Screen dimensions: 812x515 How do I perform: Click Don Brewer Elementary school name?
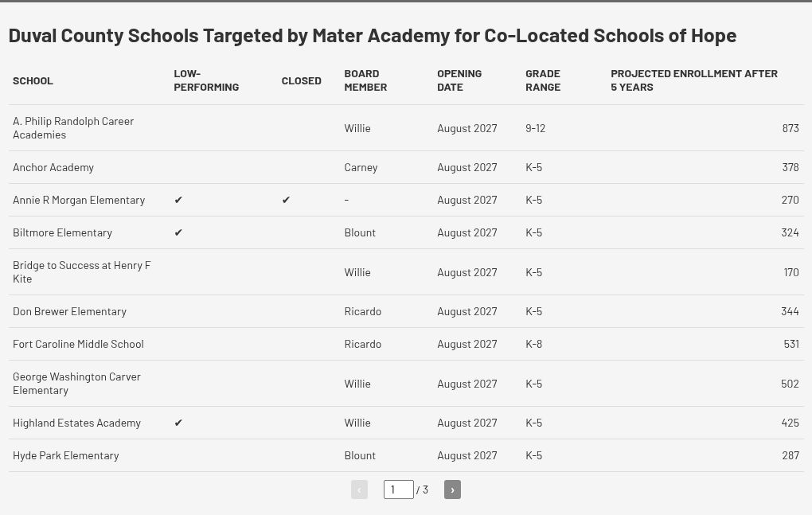69,311
